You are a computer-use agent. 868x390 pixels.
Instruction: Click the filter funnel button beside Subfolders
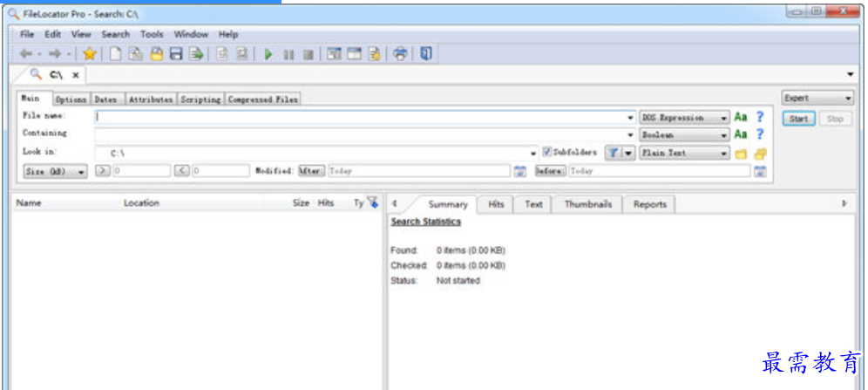[614, 153]
